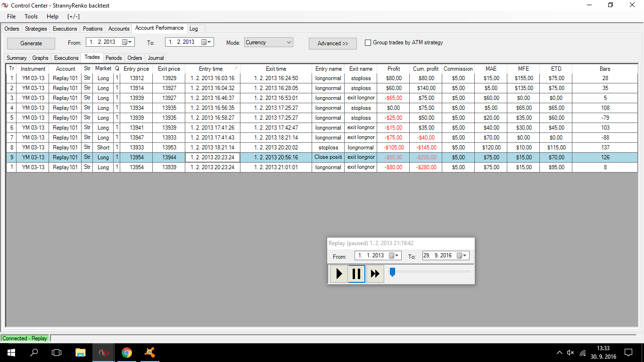Select the Short market cell in trade 8
The image size is (644, 362).
click(x=103, y=148)
